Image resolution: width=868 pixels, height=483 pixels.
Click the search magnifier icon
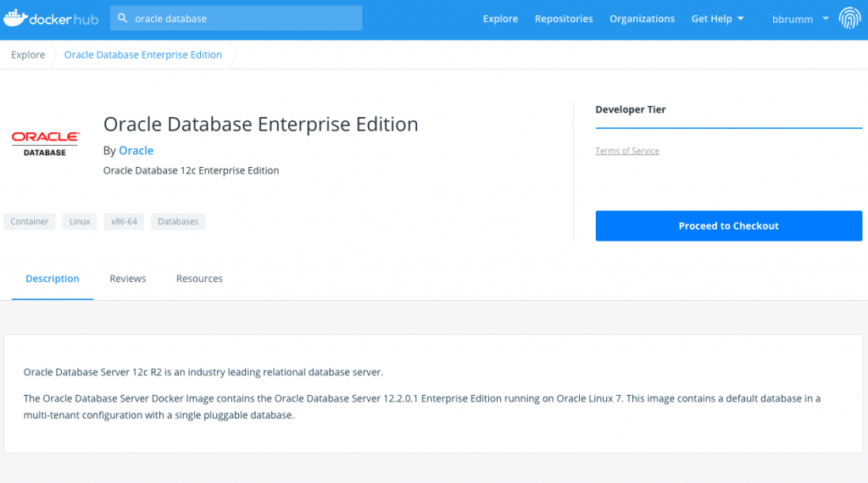pos(123,19)
